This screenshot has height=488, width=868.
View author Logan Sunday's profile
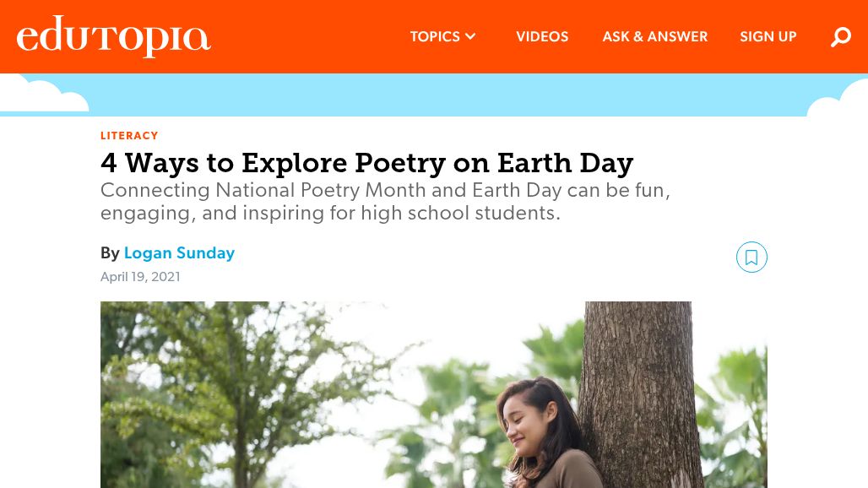[x=179, y=253]
